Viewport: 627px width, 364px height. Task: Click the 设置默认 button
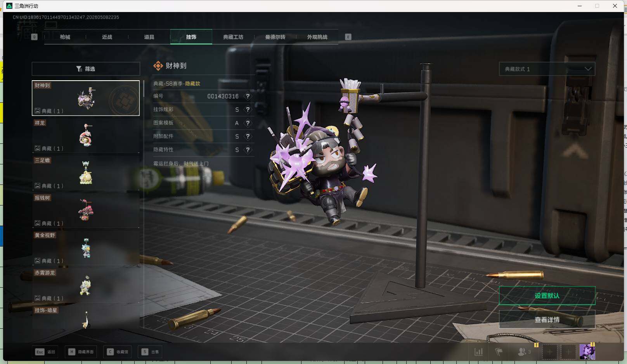tap(547, 296)
